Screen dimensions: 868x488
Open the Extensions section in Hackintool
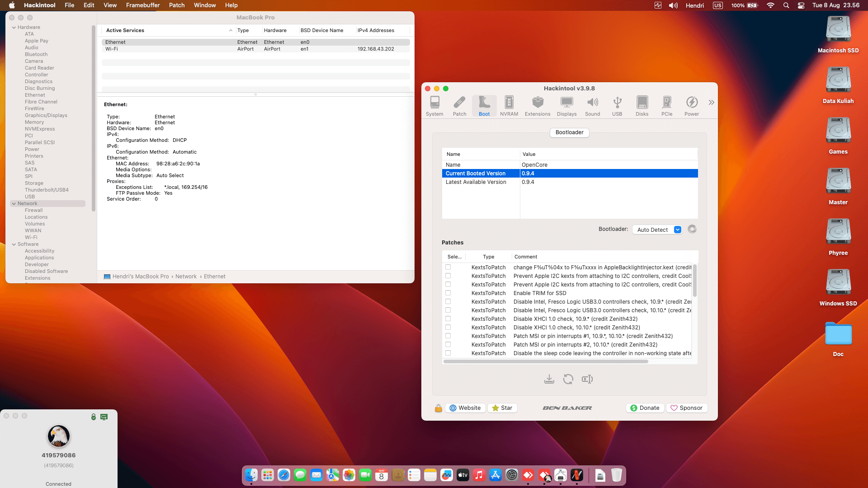538,106
